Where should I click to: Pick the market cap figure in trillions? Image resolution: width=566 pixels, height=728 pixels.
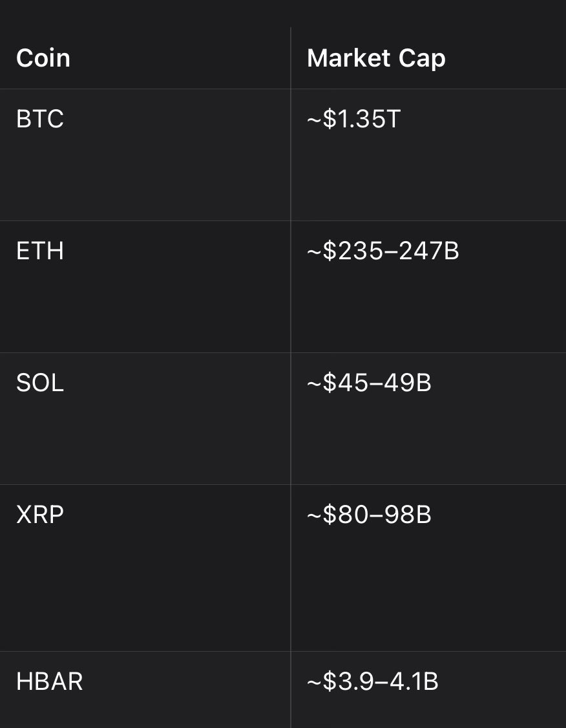tap(353, 120)
